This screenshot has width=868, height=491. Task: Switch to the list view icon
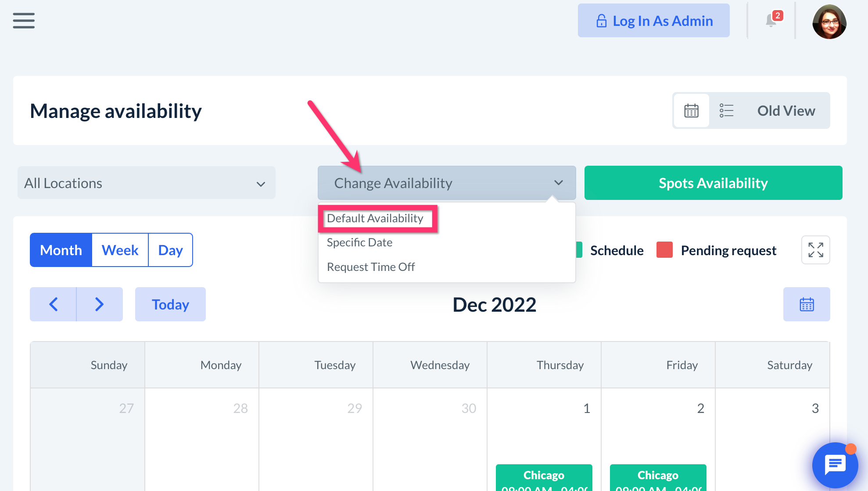pyautogui.click(x=726, y=110)
